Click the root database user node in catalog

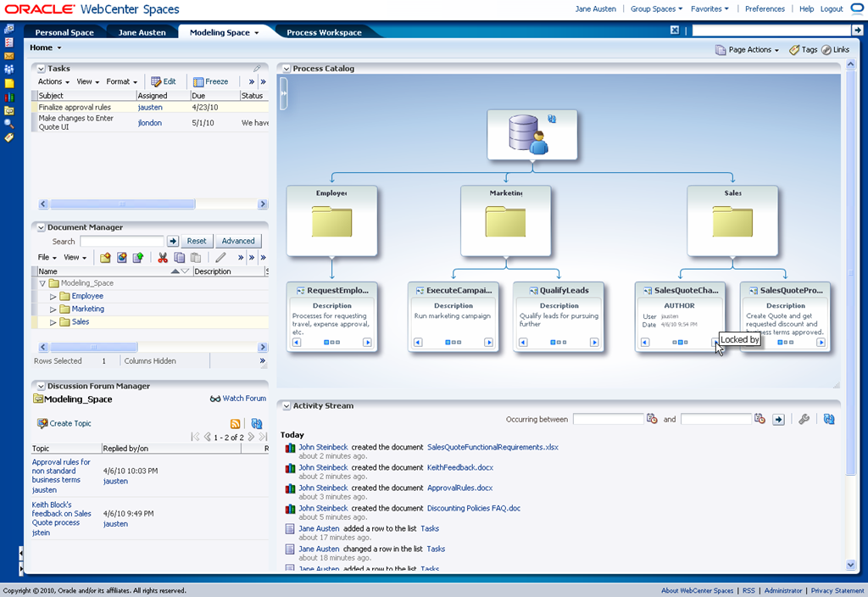(x=532, y=135)
